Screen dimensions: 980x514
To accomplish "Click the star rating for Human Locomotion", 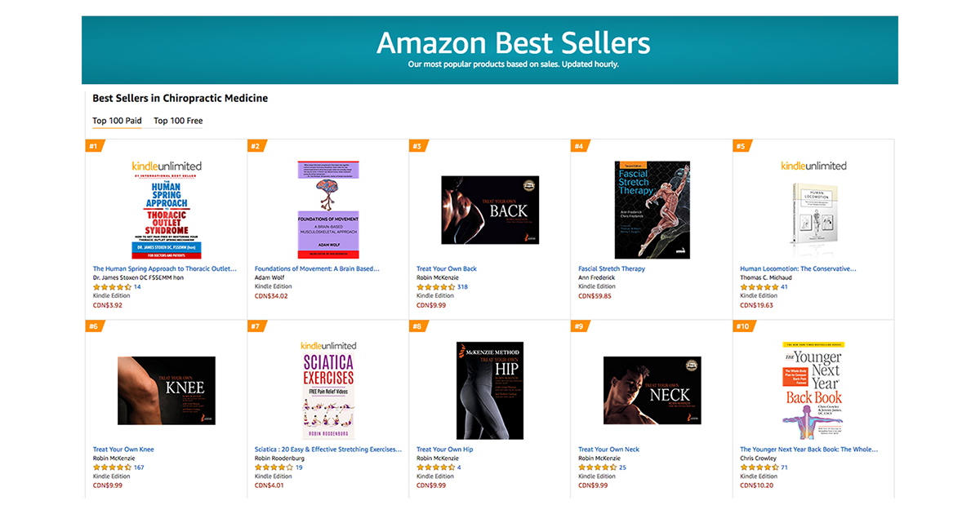I will click(x=759, y=287).
